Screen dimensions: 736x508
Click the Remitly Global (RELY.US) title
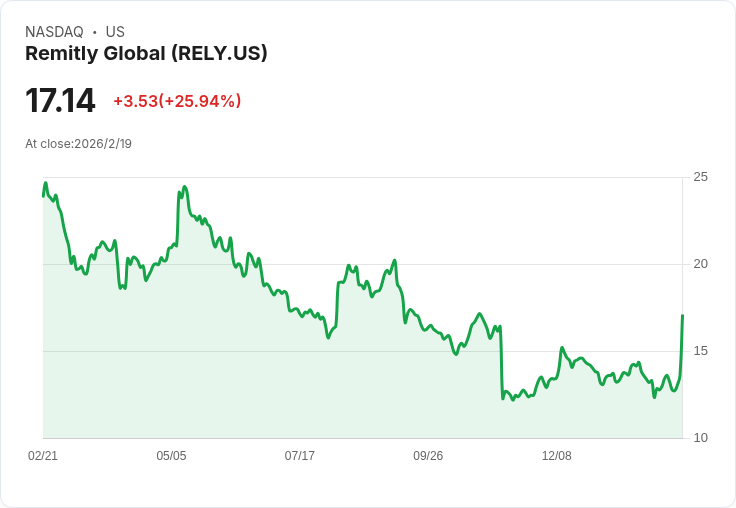(x=146, y=54)
